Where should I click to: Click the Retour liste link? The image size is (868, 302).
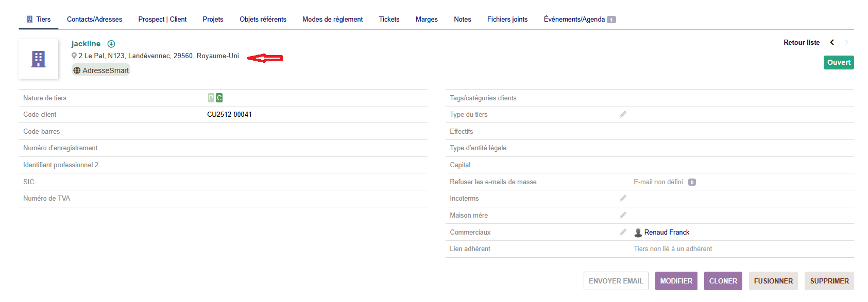click(802, 43)
